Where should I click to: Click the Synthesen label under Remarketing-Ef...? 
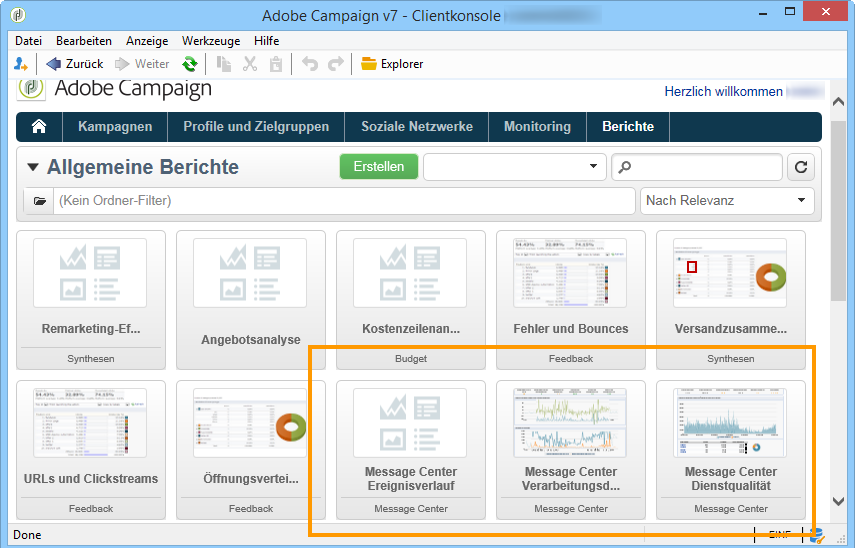click(x=91, y=359)
